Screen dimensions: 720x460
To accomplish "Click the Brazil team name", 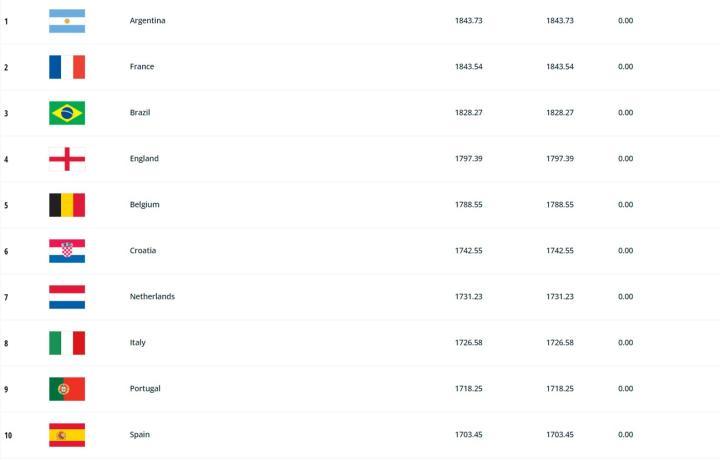I will (141, 113).
